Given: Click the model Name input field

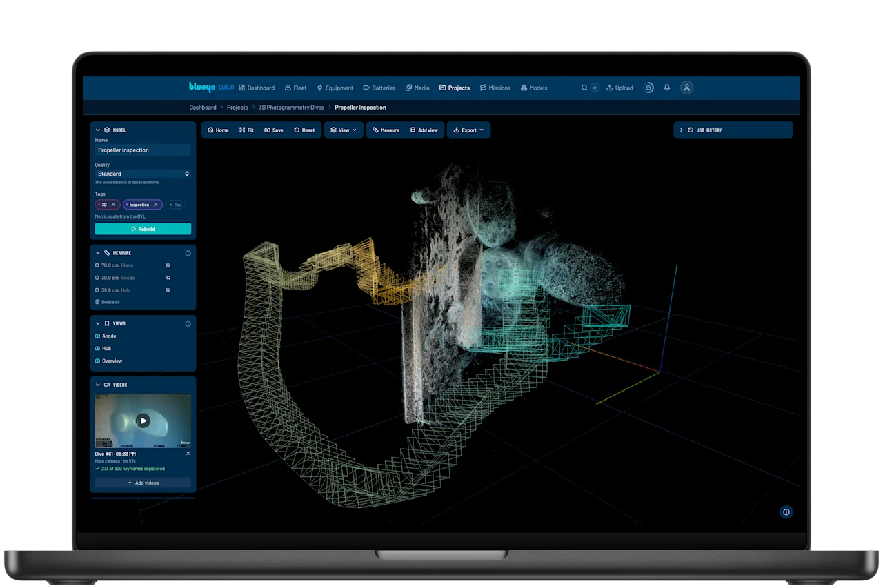Looking at the screenshot, I should [143, 150].
